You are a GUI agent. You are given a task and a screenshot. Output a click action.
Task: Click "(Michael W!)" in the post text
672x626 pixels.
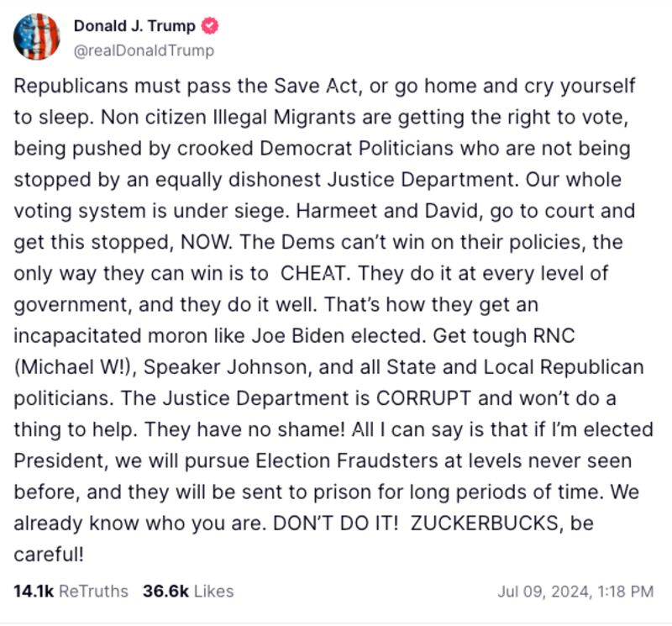point(69,367)
